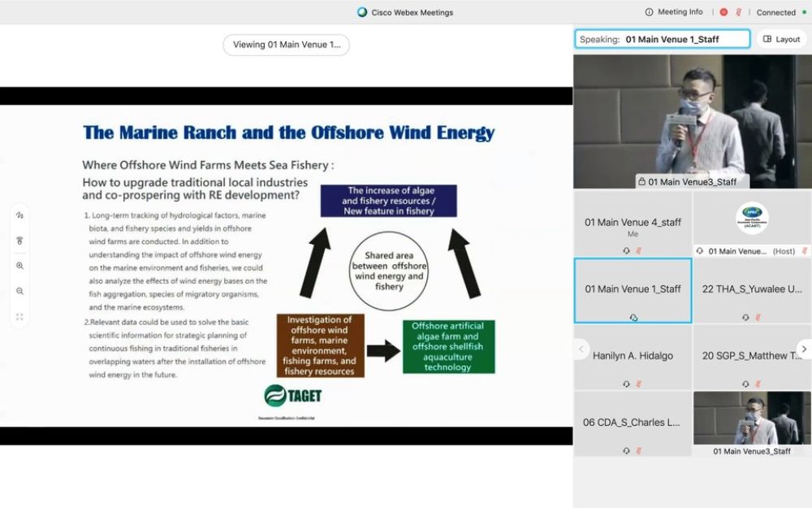Screen dimensions: 812x508
Task: Go to the next page of participants
Action: tap(804, 350)
